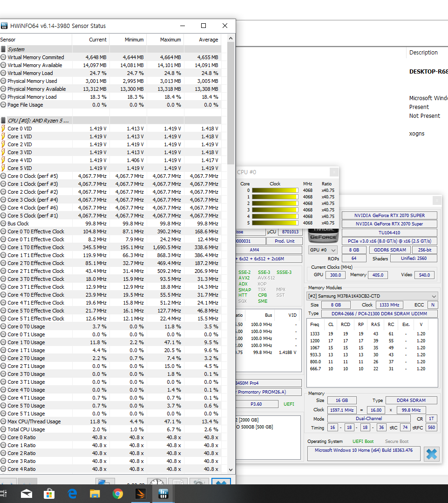Click the DDR4-2666 / PC4-21300 type field
The image size is (448, 503).
coord(380,314)
